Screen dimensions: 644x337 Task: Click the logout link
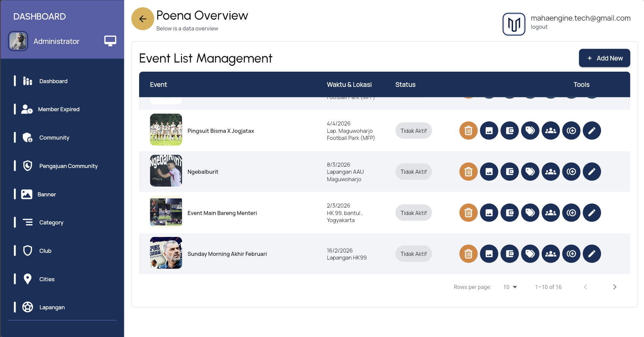tap(539, 27)
